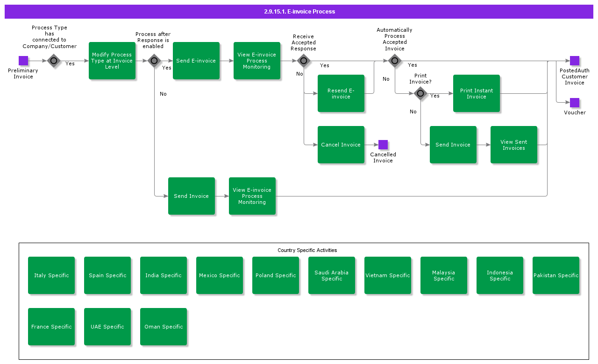
Task: Select the Process Type connected to Company/Customer gateway diamond
Action: click(54, 61)
